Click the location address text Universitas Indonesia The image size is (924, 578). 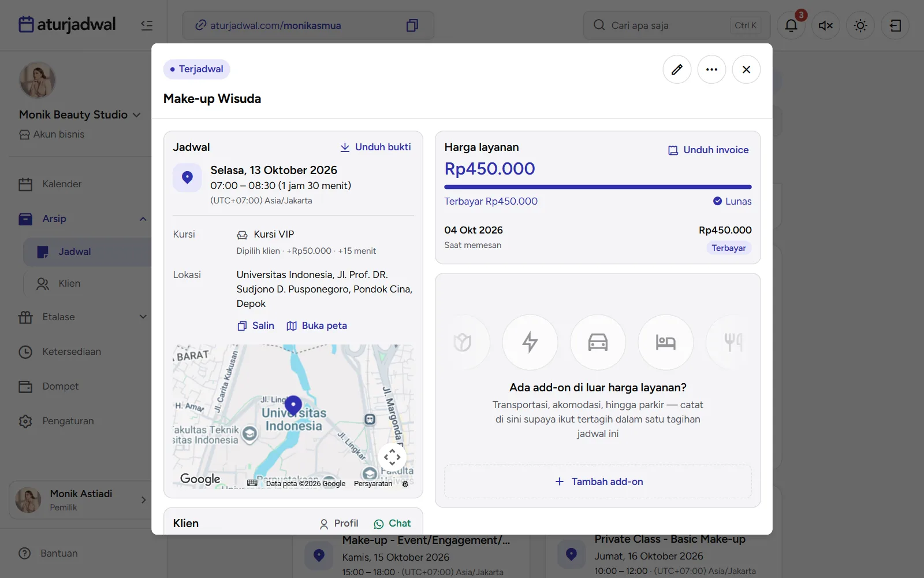[325, 289]
